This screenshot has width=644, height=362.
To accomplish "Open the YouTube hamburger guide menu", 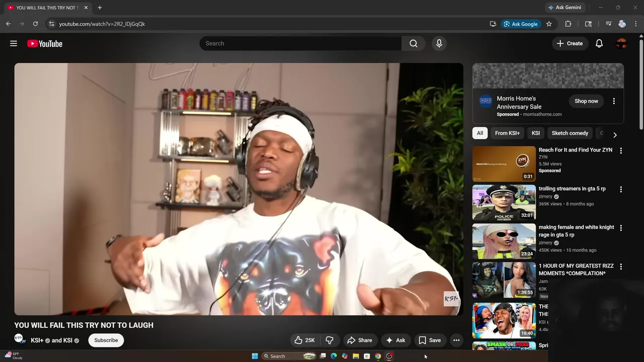I will [14, 44].
